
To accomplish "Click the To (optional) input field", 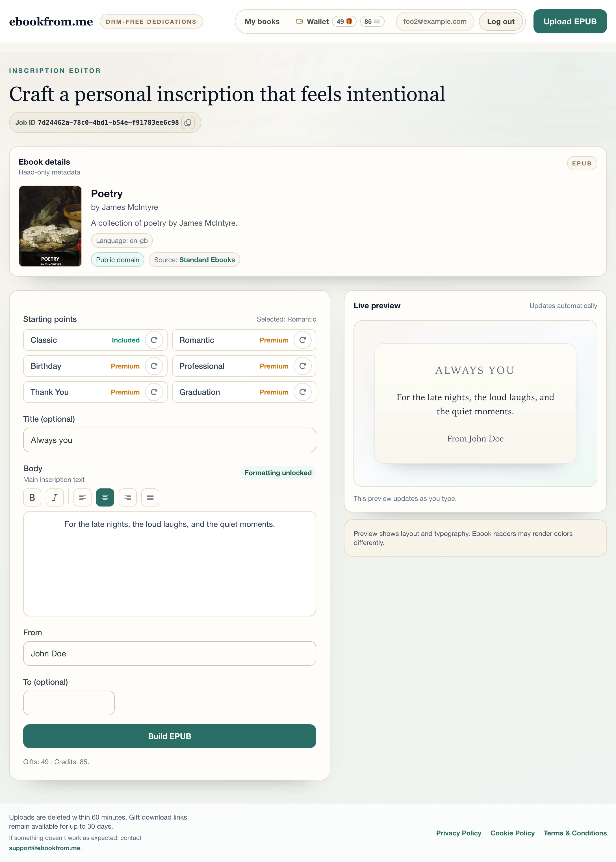I will coord(69,702).
